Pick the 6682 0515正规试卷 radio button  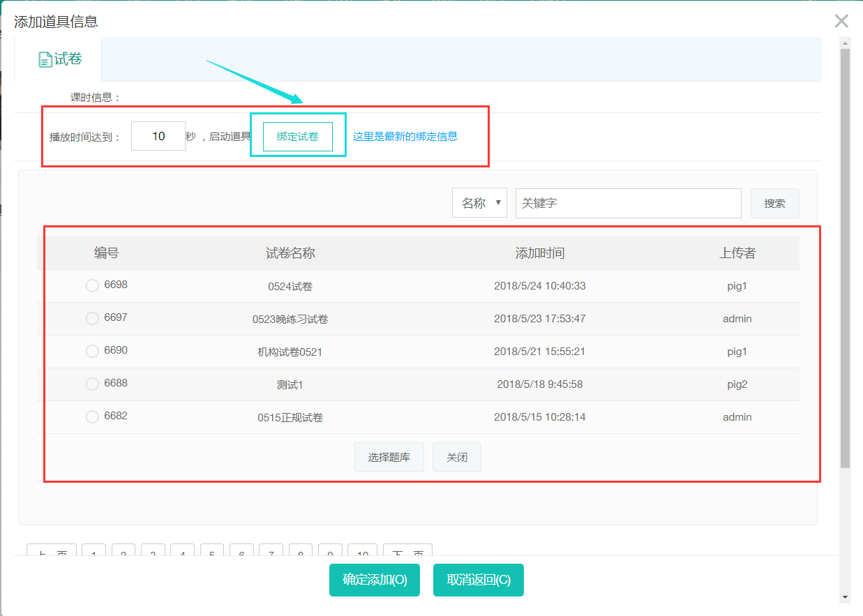(x=92, y=416)
